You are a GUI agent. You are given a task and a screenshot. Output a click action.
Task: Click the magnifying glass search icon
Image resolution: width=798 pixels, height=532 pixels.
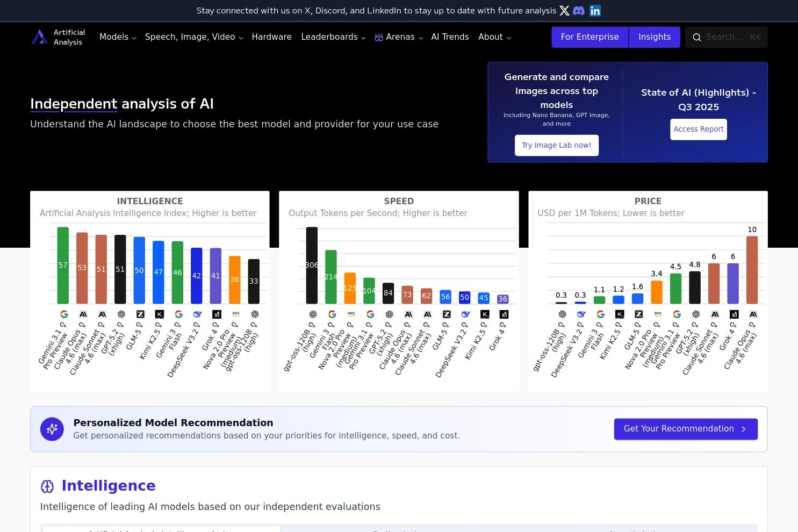click(697, 37)
